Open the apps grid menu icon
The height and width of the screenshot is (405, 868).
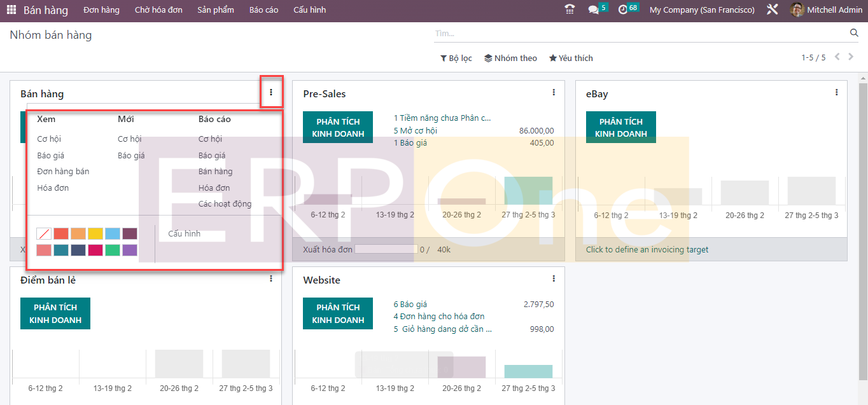tap(11, 10)
